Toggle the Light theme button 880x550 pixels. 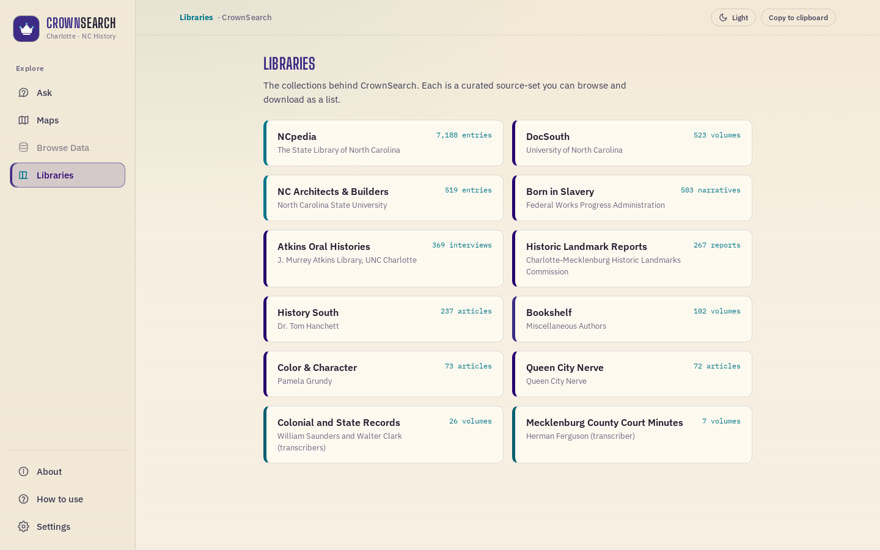click(x=733, y=17)
